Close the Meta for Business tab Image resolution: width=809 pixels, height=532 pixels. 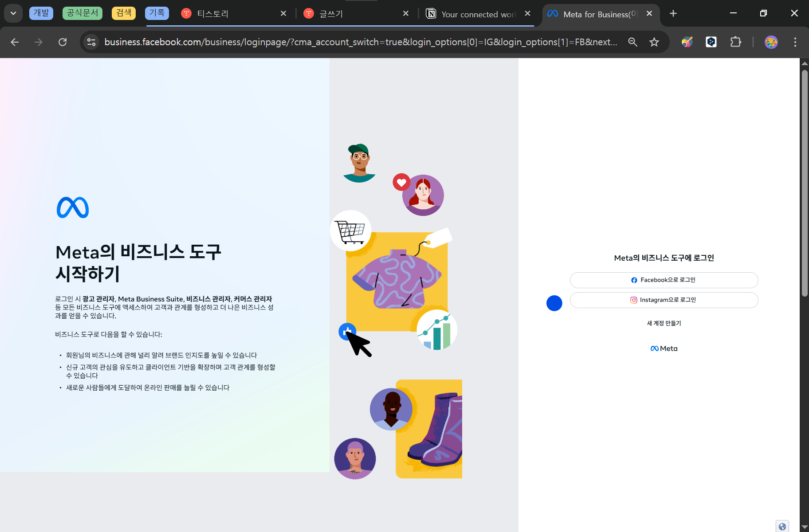click(649, 14)
